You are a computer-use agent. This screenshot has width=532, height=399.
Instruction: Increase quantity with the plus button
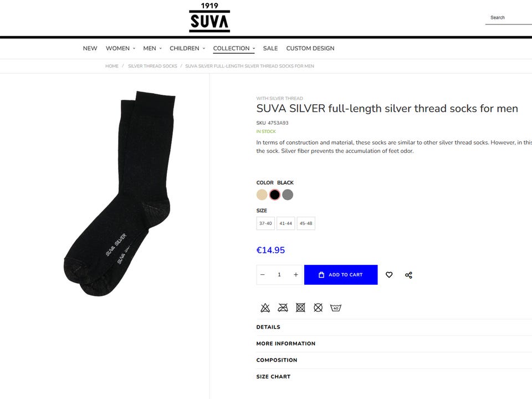click(295, 275)
